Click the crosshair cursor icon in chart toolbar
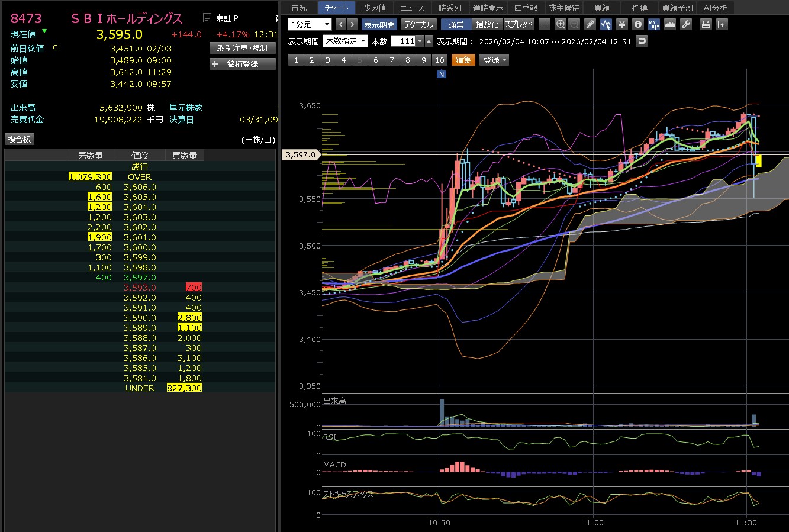Image resolution: width=789 pixels, height=532 pixels. click(545, 24)
